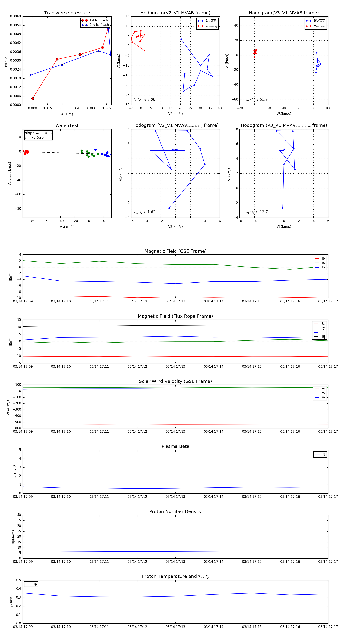Select the "Tp" legend entry
The width and height of the screenshot is (351, 644).
coord(31,584)
